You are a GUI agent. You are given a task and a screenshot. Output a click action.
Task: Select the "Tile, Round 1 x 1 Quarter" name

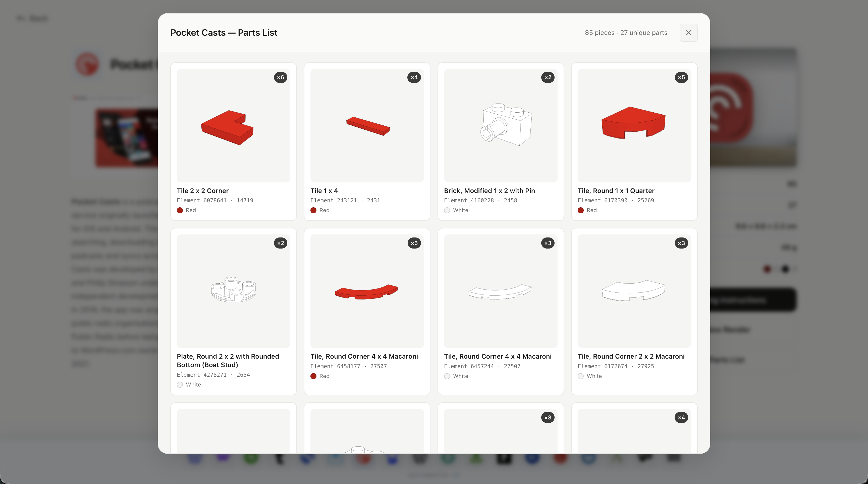click(616, 191)
